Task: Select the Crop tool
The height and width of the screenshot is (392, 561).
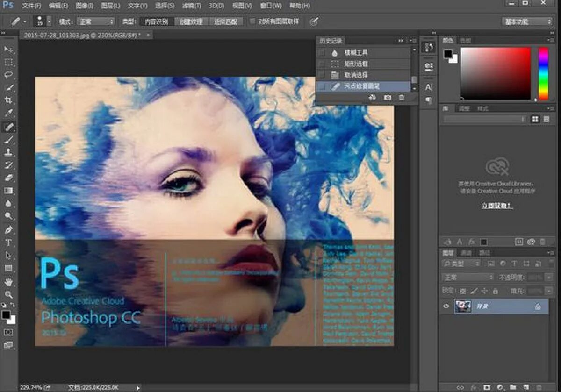Action: pos(9,100)
